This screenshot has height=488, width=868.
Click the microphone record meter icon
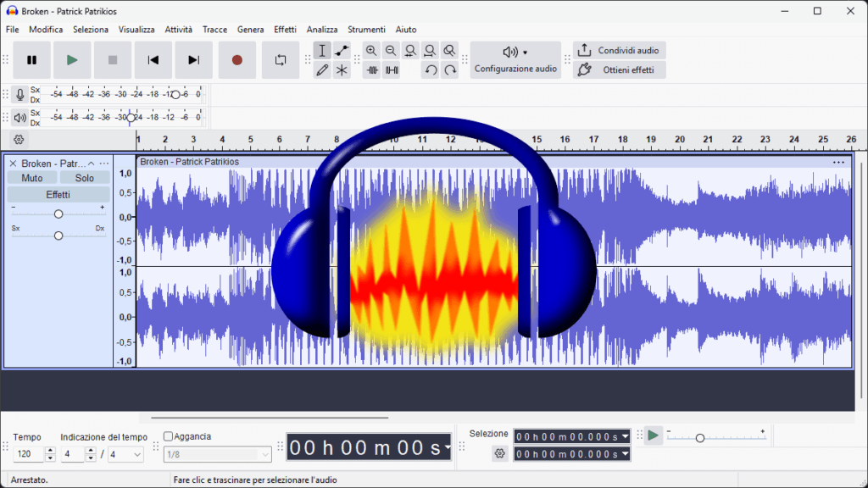[x=20, y=95]
